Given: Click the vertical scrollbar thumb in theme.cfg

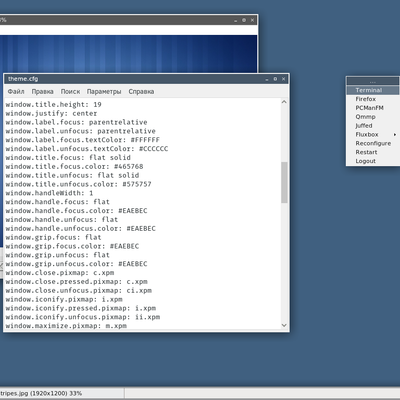Looking at the screenshot, I should 284,182.
